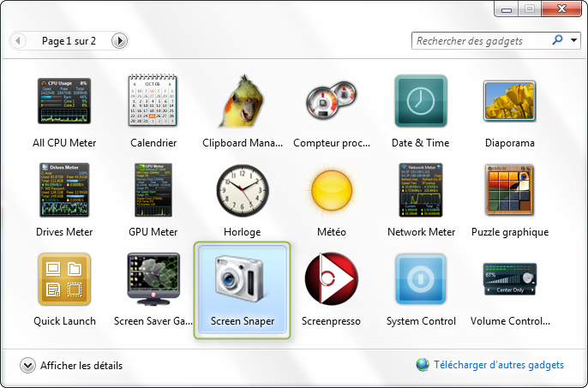Go to the next gadgets page

(x=119, y=40)
